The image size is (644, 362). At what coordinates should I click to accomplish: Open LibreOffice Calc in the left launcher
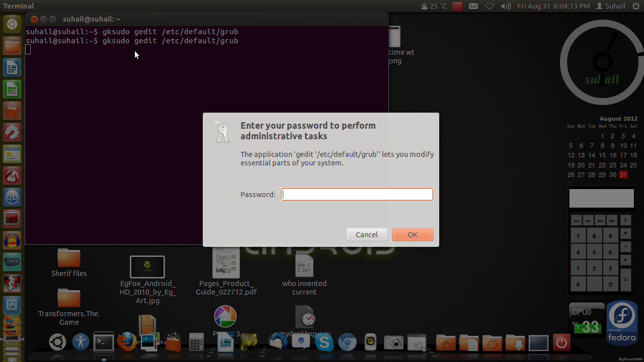click(12, 89)
